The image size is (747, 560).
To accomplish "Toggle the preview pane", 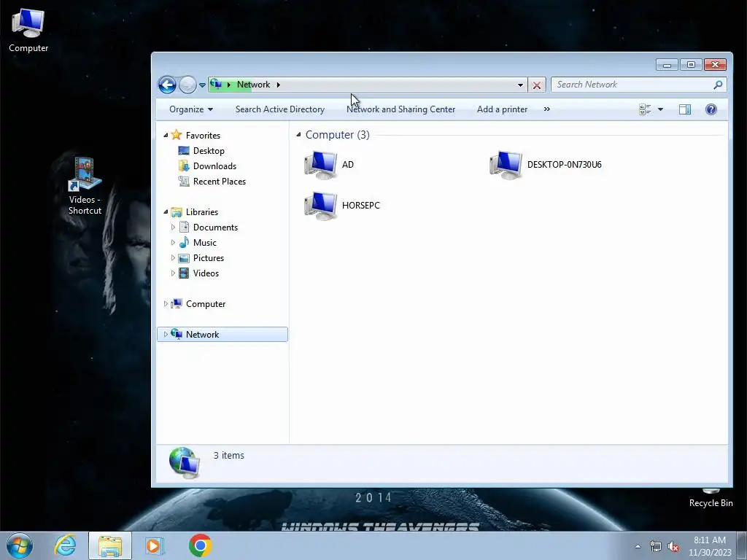I will pyautogui.click(x=684, y=109).
